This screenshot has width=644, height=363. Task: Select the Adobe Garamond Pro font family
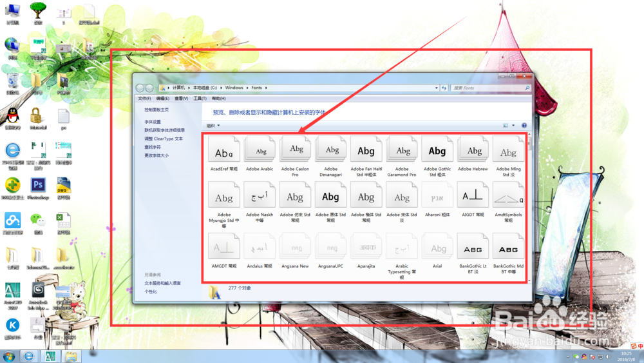[x=402, y=157]
